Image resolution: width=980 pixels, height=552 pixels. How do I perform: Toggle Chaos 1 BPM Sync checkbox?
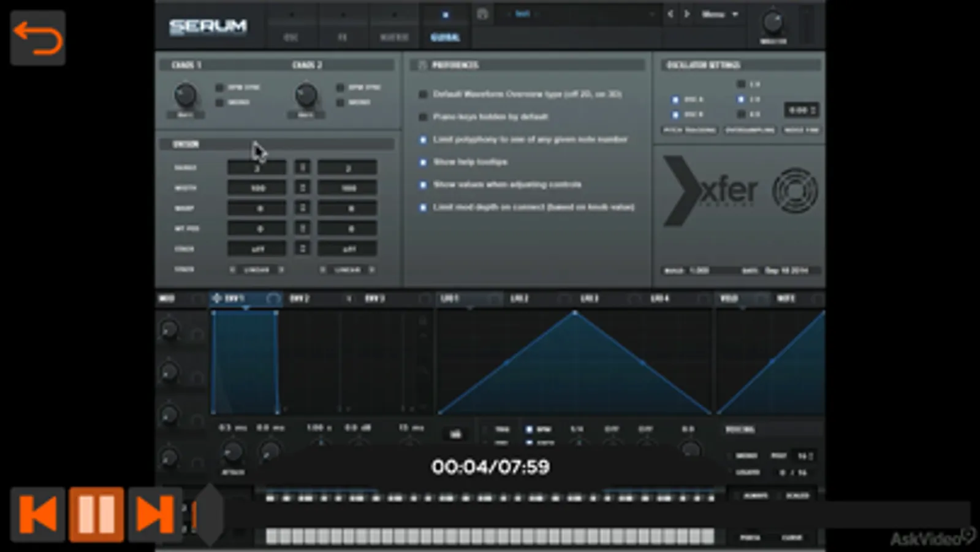click(219, 88)
